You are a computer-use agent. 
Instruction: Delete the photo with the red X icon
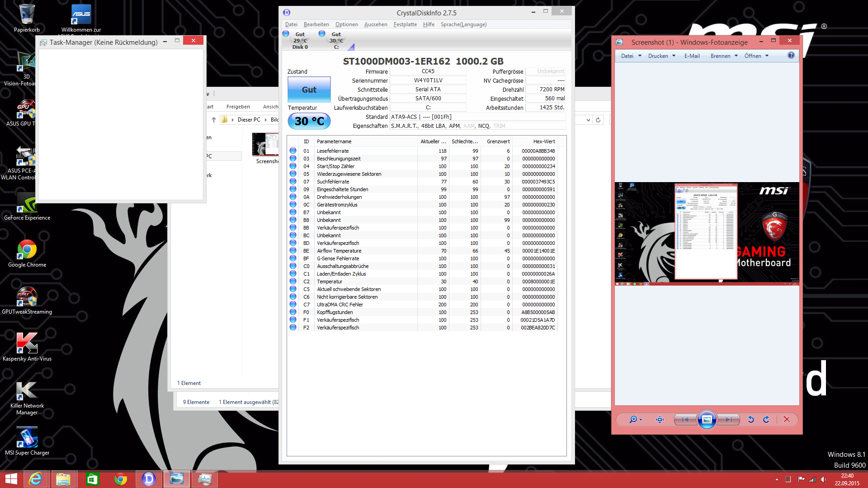[x=787, y=420]
